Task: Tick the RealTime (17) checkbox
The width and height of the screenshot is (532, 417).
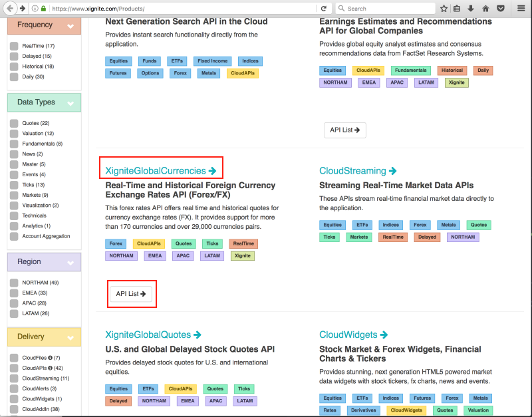Action: 14,46
